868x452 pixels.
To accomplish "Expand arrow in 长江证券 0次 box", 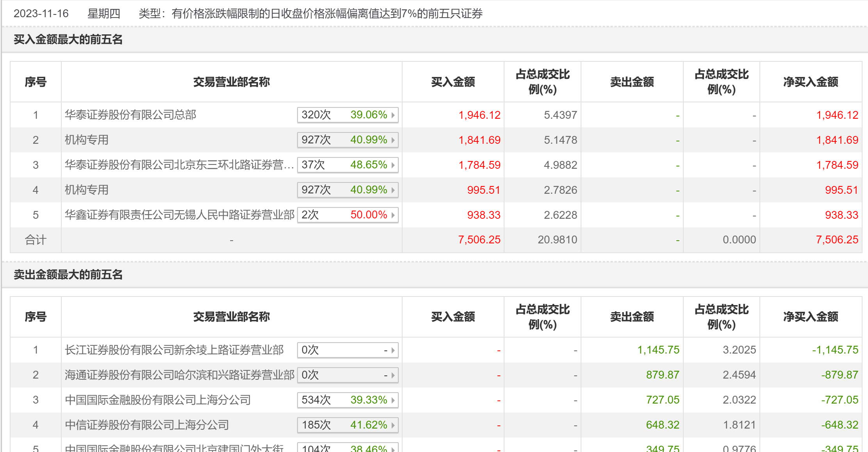I will coord(393,350).
